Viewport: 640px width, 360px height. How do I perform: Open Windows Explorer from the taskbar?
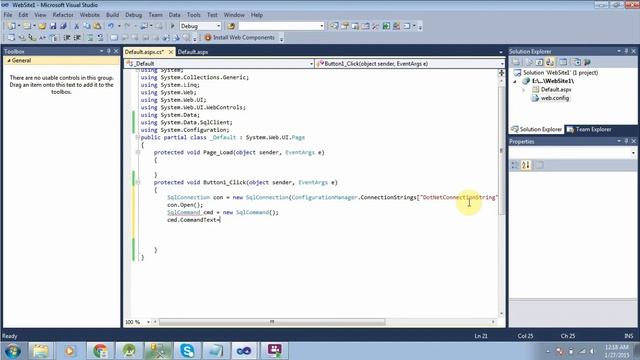(x=40, y=351)
